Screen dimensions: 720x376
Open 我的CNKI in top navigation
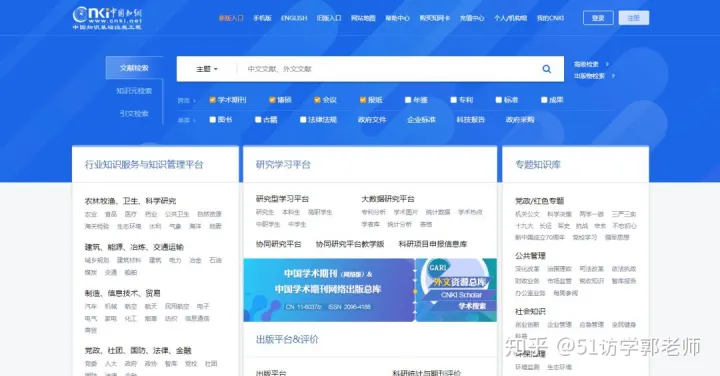click(550, 18)
